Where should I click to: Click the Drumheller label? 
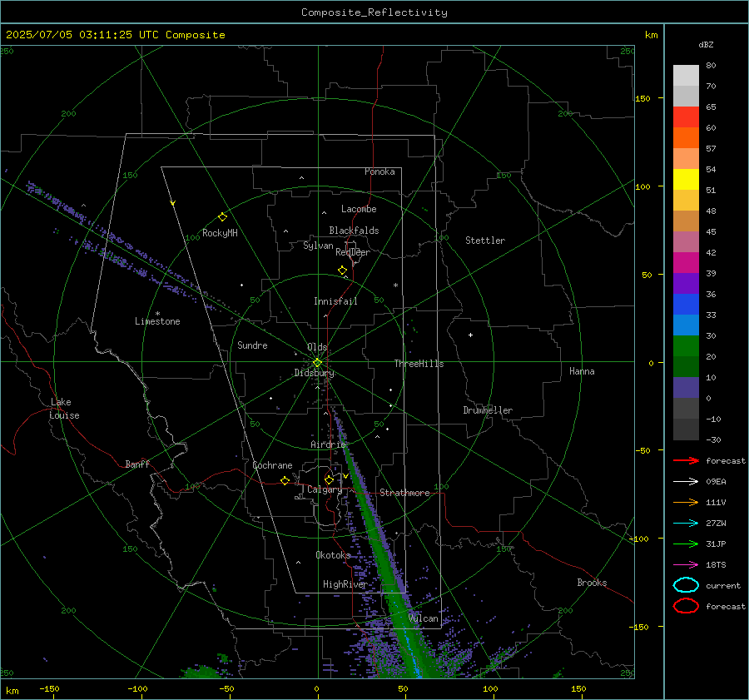[x=488, y=410]
